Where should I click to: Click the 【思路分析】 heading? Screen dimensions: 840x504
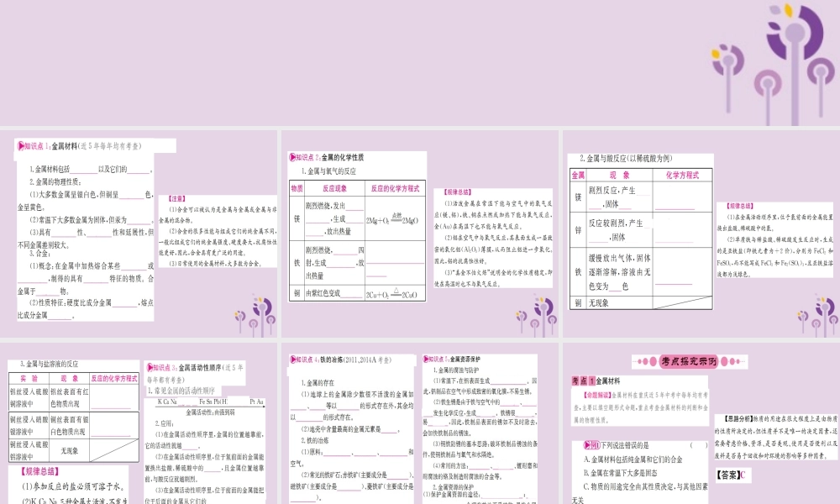[738, 418]
